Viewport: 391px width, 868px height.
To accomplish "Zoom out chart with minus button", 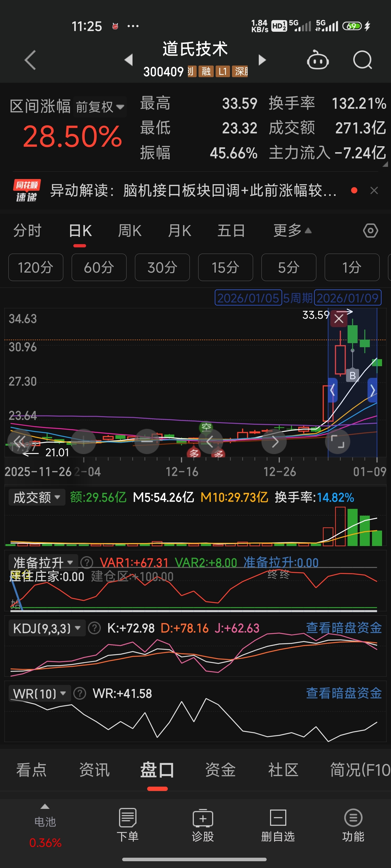I will (147, 441).
